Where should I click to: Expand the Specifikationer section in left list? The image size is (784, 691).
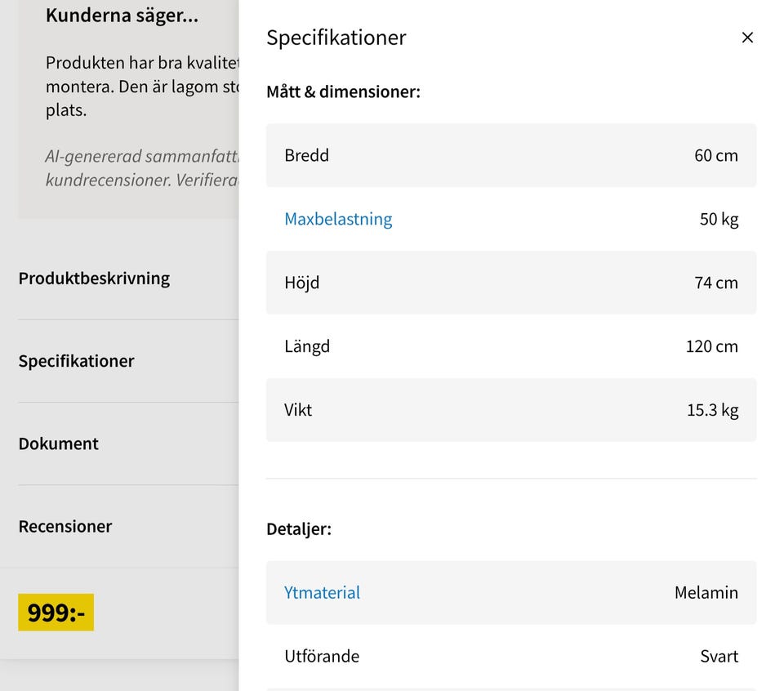point(76,361)
